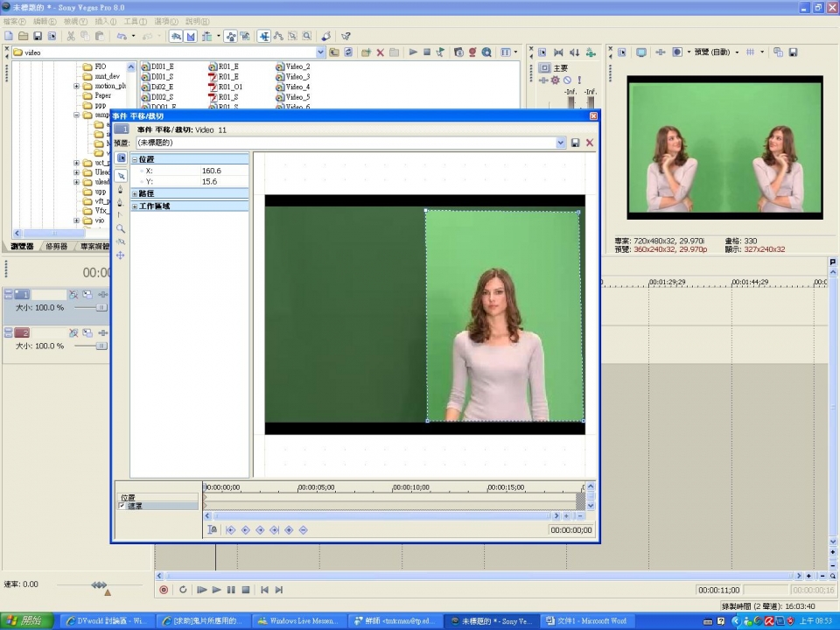The width and height of the screenshot is (840, 630).
Task: Click the track 1 size slider
Action: pos(101,308)
